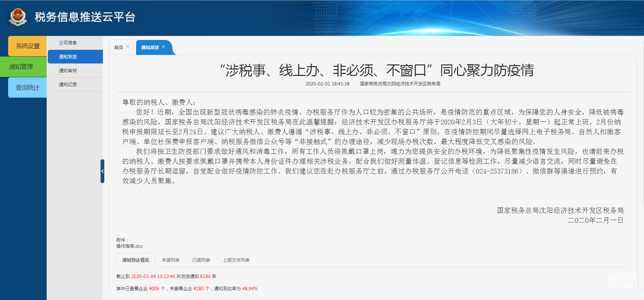Select 通知发送 in the left submenu
Screen dimensions: 644x300
[68, 57]
